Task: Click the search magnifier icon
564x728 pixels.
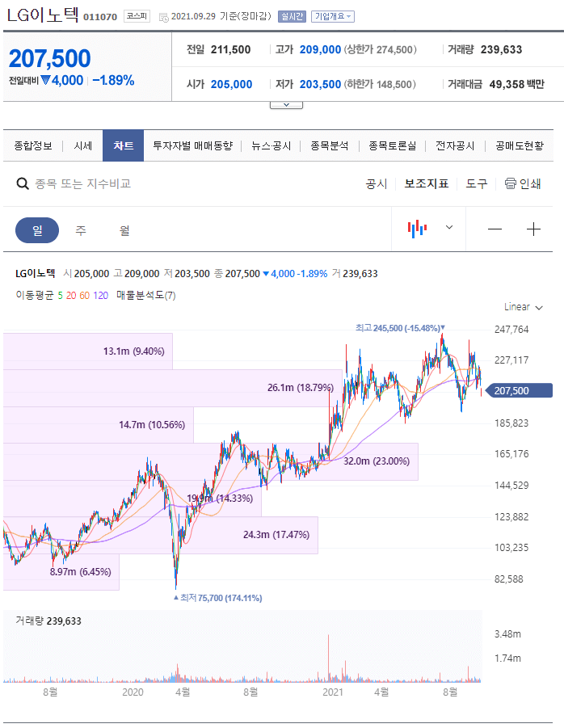Action: click(x=23, y=184)
